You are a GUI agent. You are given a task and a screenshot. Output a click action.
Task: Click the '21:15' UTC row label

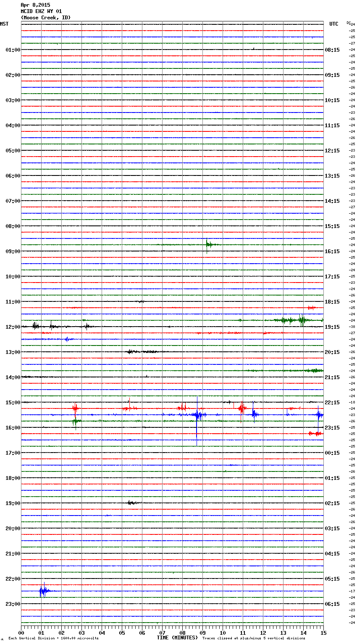332,377
